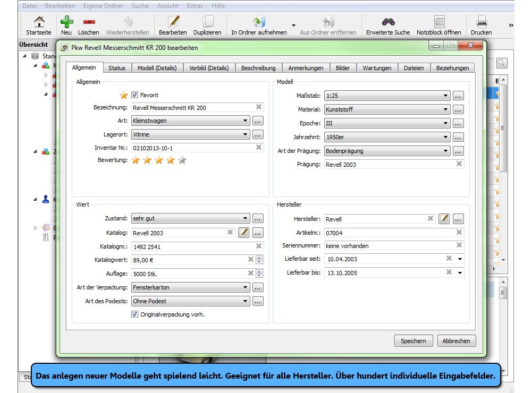Open the Extras menu

[195, 6]
